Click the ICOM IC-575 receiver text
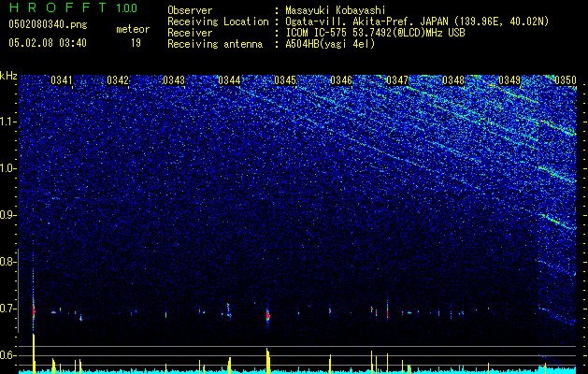This screenshot has width=588, height=374. point(375,33)
